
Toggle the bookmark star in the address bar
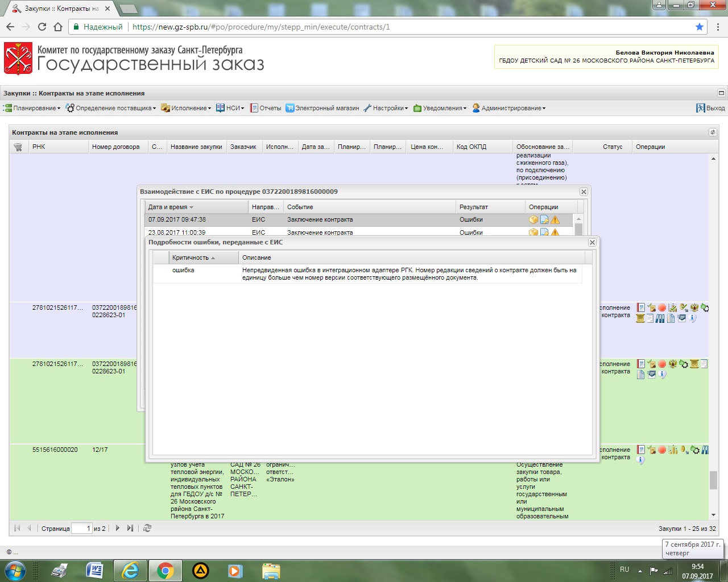tap(700, 27)
